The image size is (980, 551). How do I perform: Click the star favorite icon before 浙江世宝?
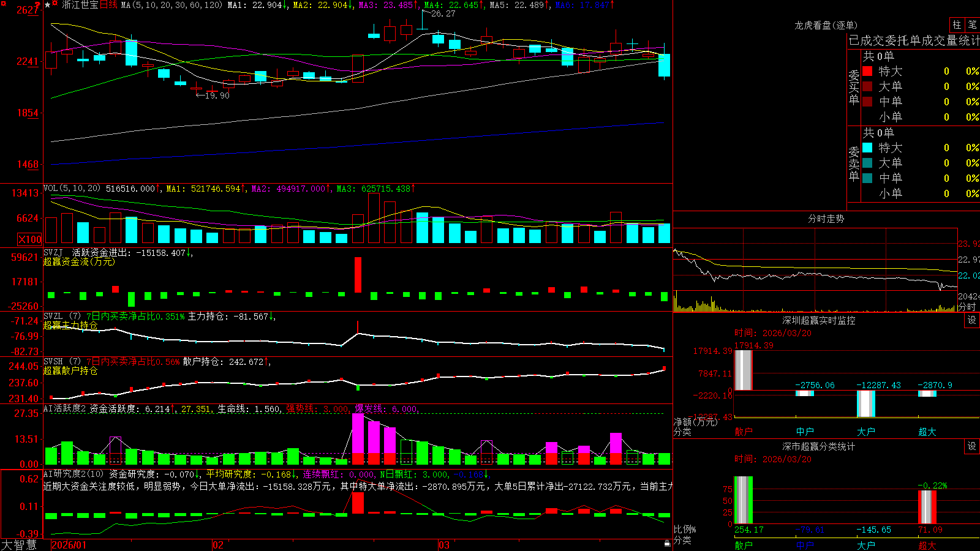pyautogui.click(x=47, y=5)
